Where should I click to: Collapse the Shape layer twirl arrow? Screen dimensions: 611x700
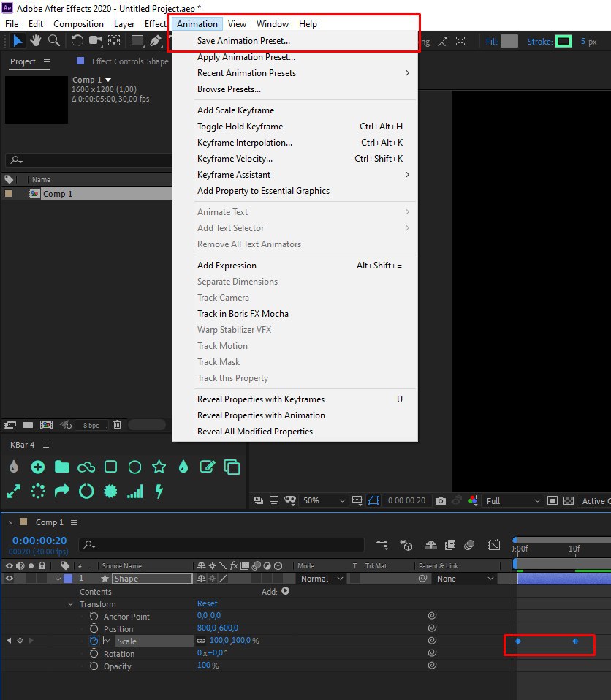coord(58,579)
